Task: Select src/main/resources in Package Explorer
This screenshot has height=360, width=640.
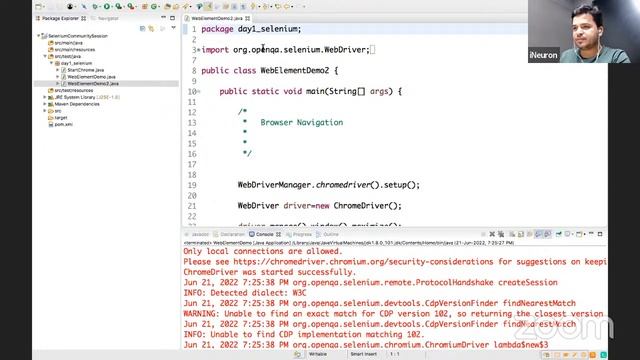Action: 75,50
